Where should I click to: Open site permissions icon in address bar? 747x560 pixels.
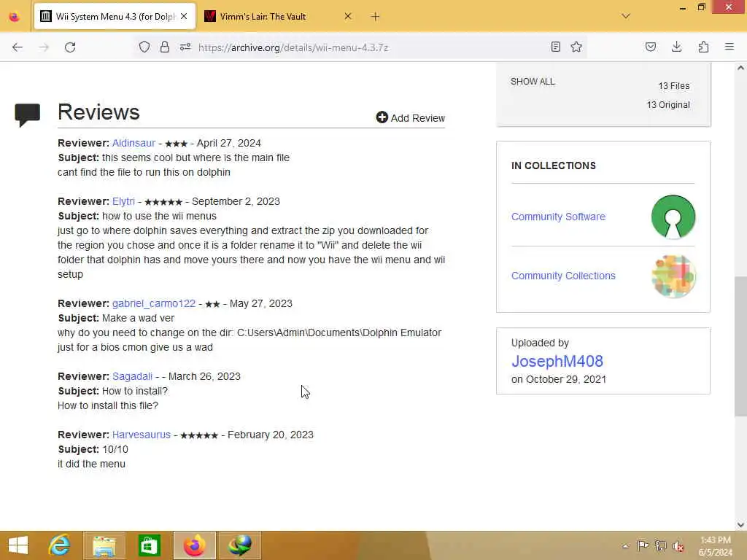[x=185, y=47]
